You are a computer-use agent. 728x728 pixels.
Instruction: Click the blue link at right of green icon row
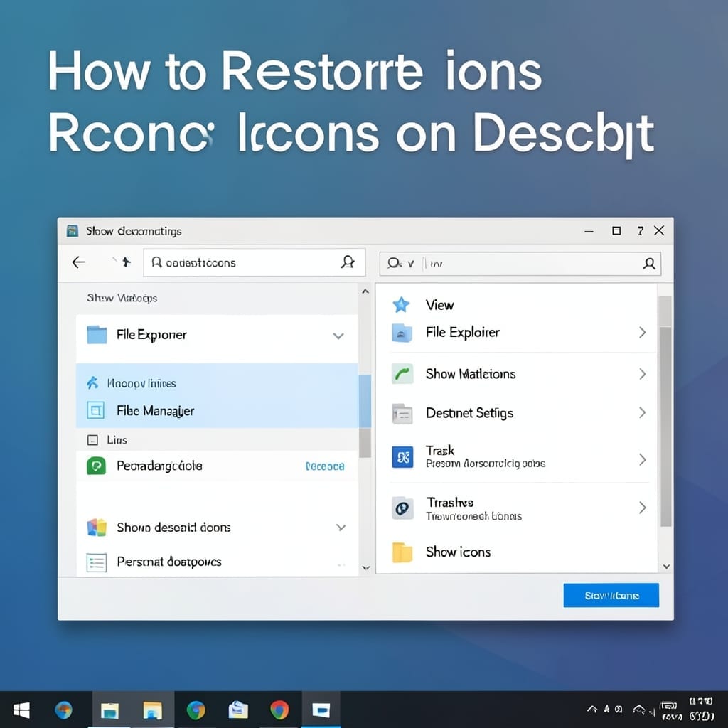click(x=324, y=466)
